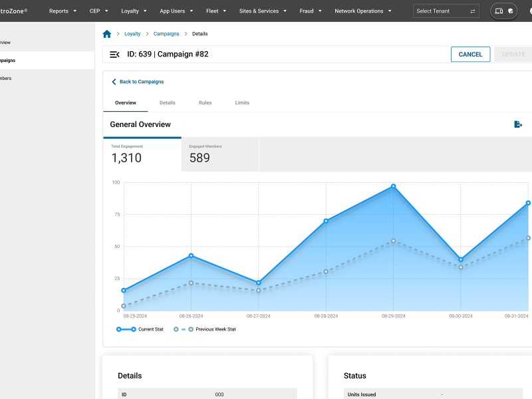Switch to the Rules tab

point(205,102)
